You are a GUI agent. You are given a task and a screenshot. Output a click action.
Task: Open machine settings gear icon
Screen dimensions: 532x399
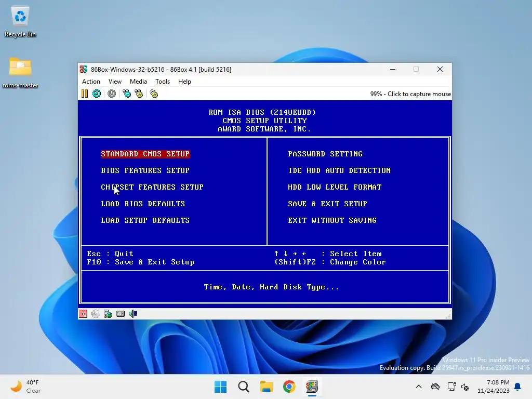pyautogui.click(x=154, y=94)
